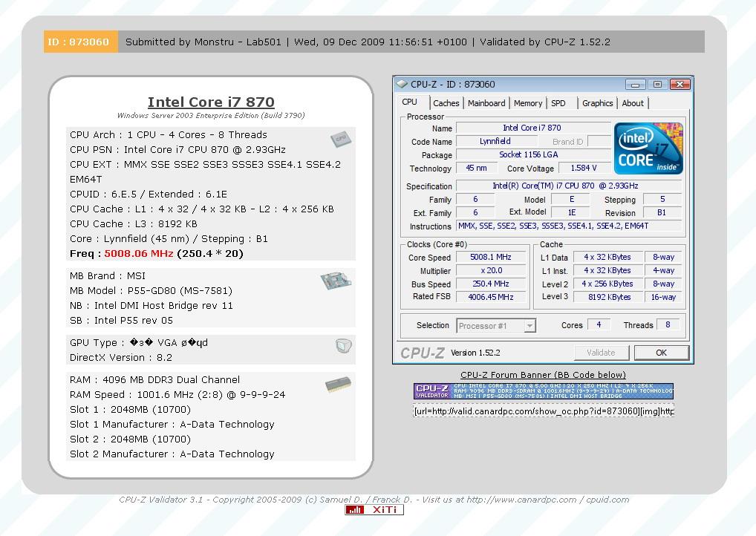Image resolution: width=756 pixels, height=536 pixels.
Task: Open the Intel Core i7 870 heading link
Action: 211,102
